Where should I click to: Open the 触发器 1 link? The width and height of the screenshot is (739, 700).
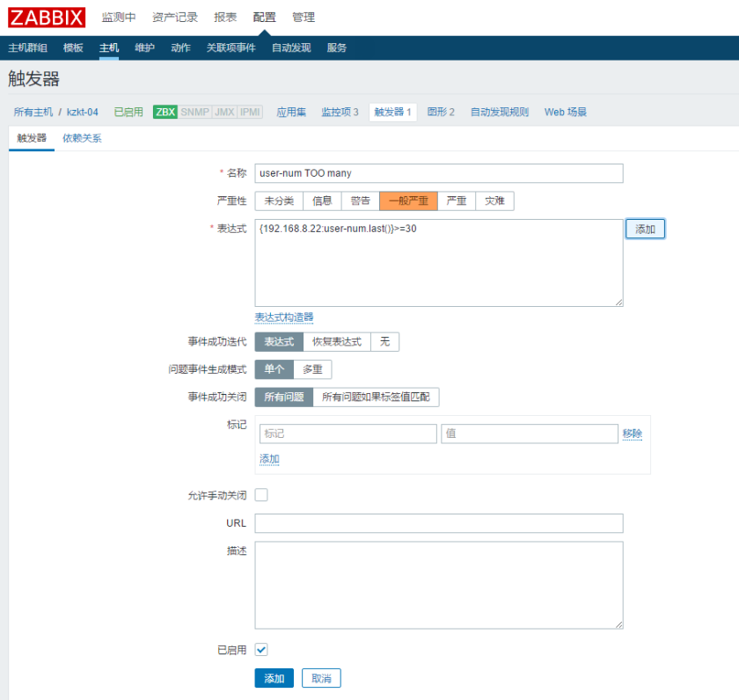(x=392, y=112)
